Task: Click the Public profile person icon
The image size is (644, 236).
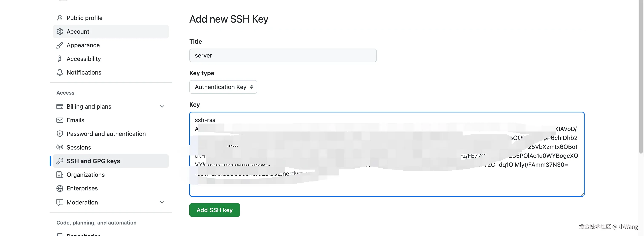Action: (60, 18)
